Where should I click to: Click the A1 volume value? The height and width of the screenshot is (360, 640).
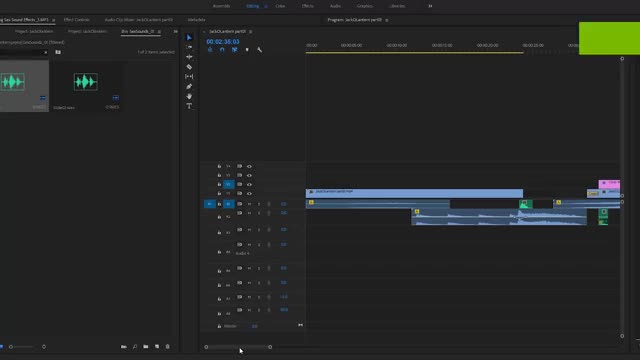pos(284,204)
